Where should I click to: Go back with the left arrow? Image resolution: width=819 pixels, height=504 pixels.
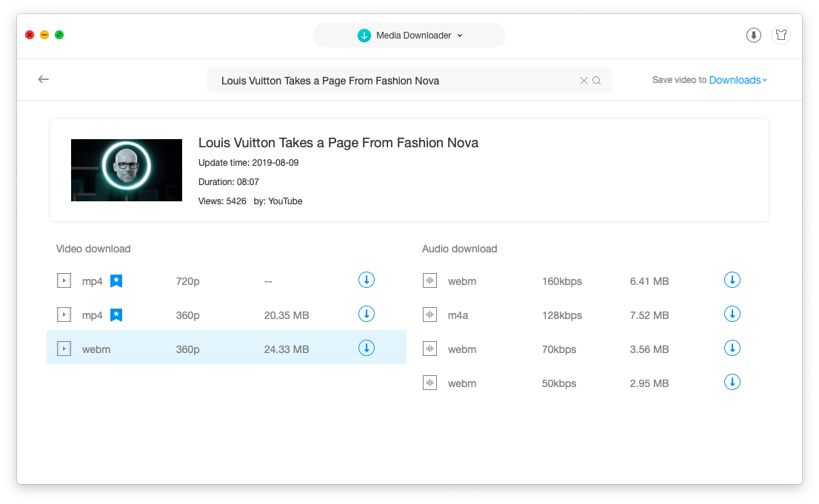coord(44,79)
